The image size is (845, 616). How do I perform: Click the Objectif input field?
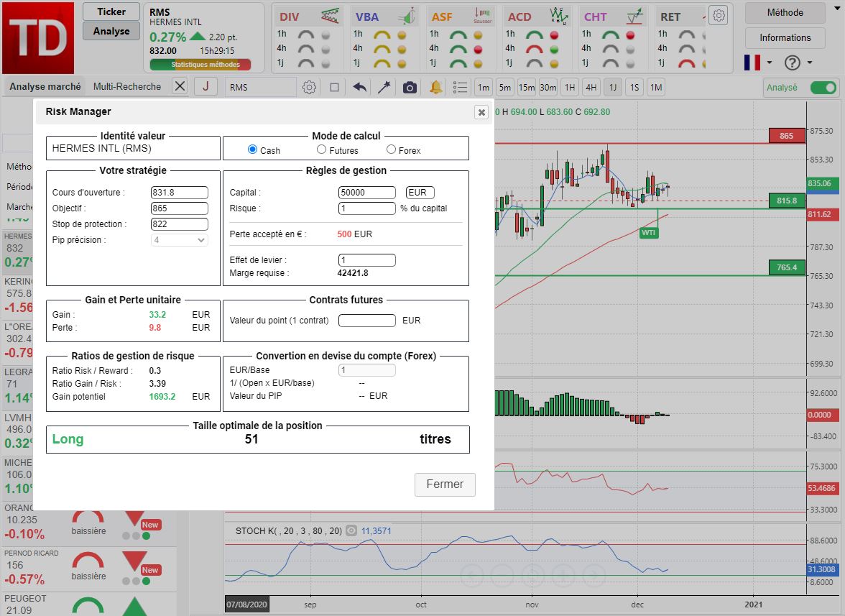(x=180, y=208)
